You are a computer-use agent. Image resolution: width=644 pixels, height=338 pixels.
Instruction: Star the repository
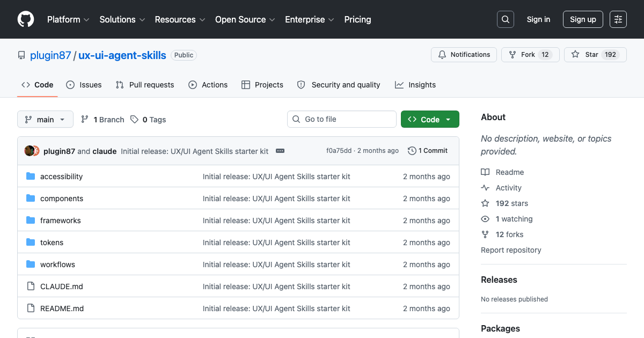595,55
